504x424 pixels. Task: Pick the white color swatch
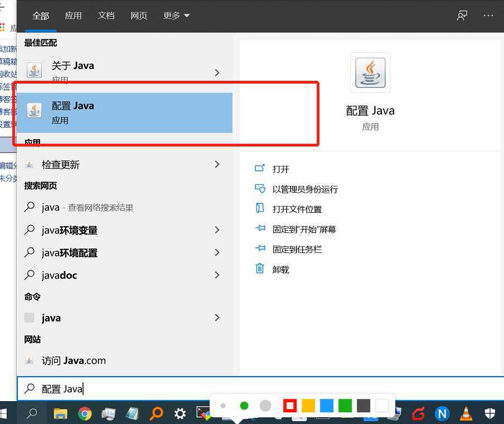tap(382, 406)
